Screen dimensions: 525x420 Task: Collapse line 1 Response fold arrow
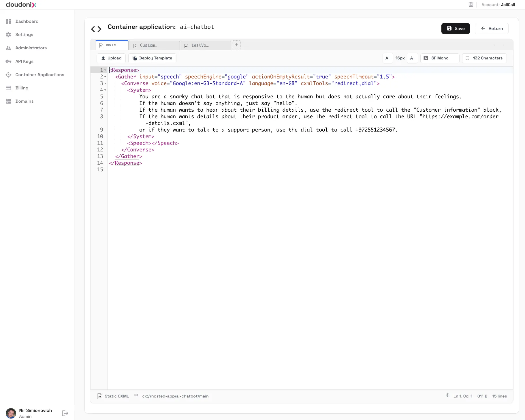coord(105,70)
